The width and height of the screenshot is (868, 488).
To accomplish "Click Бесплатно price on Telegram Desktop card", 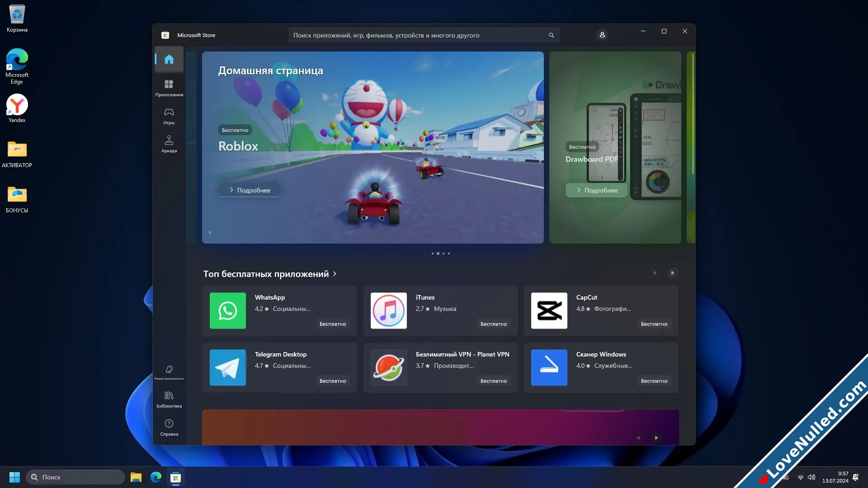I will [333, 381].
